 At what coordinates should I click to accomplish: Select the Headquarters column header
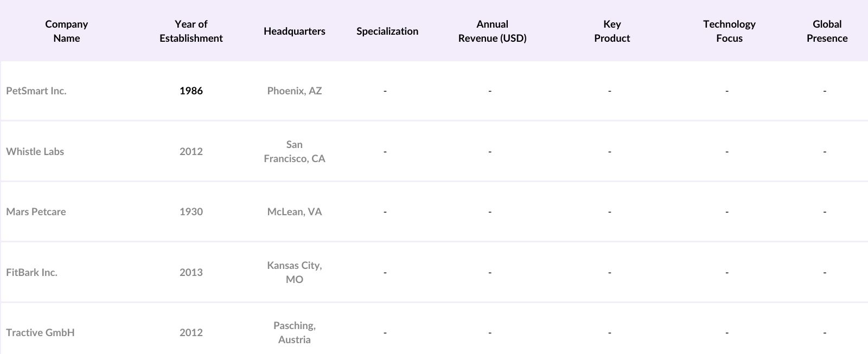294,31
